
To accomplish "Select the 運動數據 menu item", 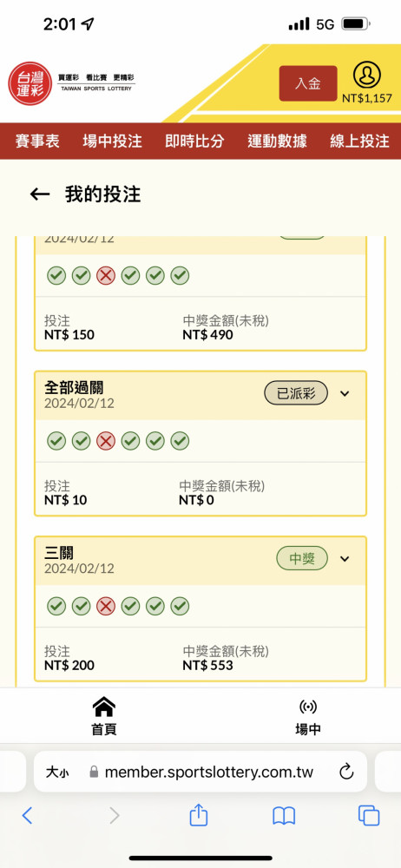I will [x=277, y=141].
